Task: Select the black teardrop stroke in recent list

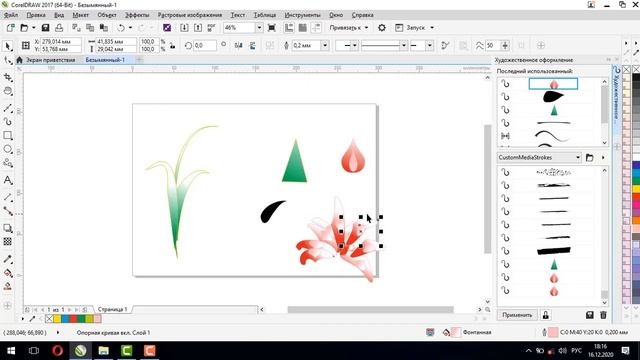Action: pyautogui.click(x=553, y=97)
